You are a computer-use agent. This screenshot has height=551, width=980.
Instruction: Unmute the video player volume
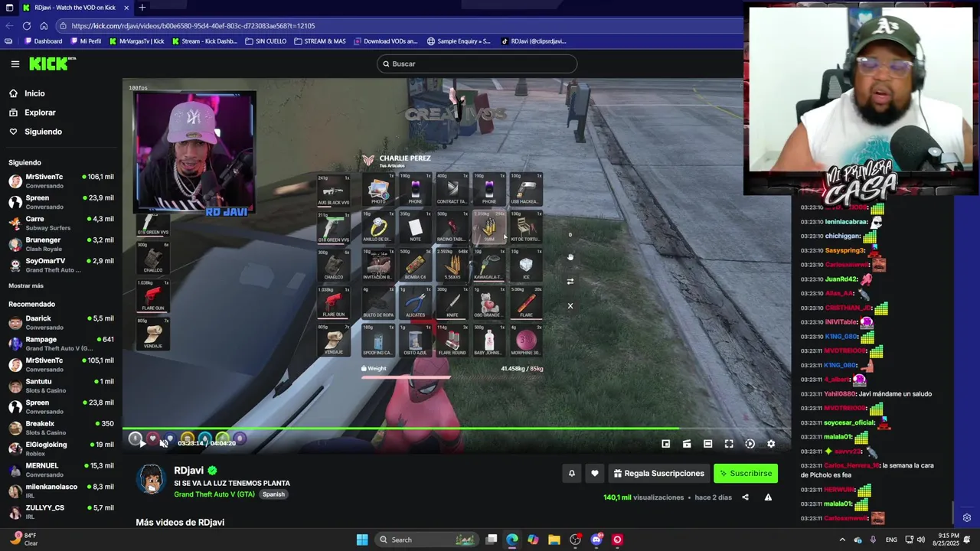tap(164, 443)
